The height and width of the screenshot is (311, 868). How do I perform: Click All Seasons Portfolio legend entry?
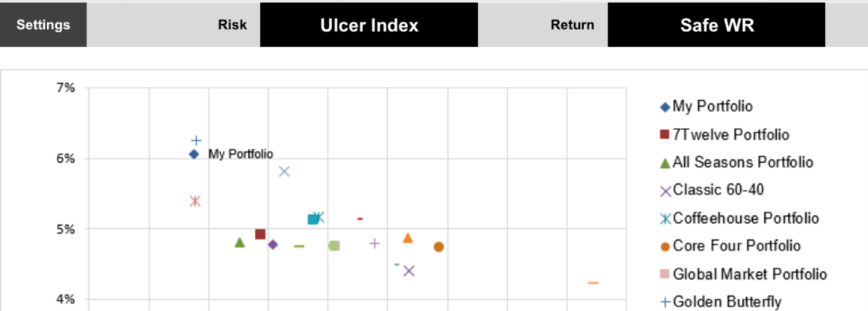tap(742, 162)
